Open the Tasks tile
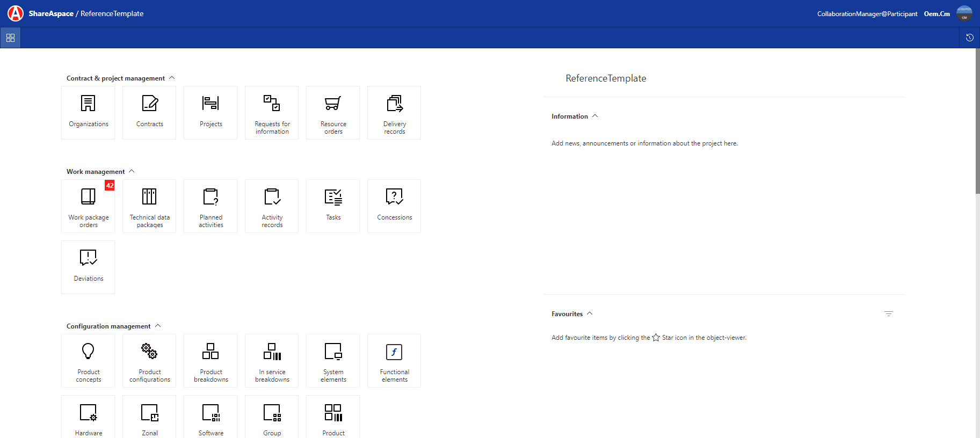Screen dimensions: 980x438 coord(333,206)
